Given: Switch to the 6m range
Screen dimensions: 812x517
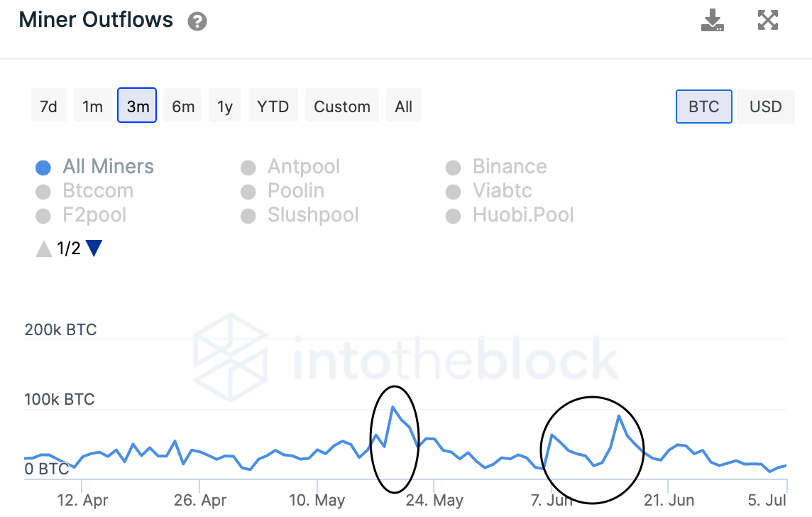Looking at the screenshot, I should [x=182, y=107].
